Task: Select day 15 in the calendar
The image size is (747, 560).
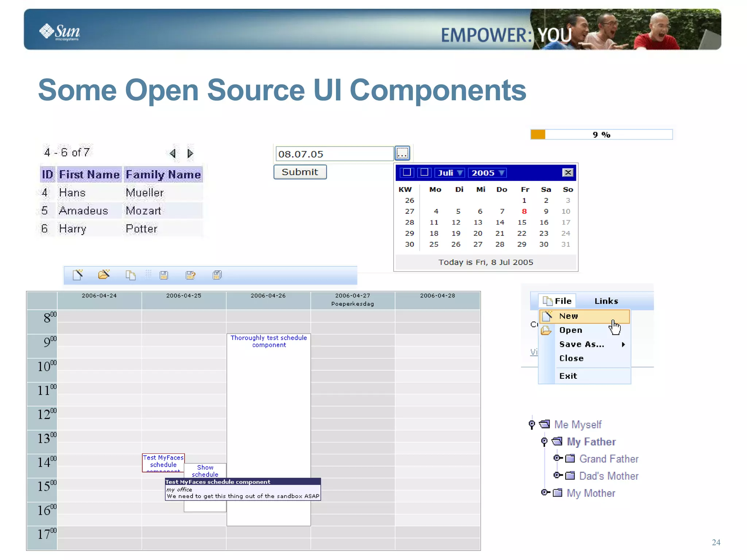Action: 522,222
